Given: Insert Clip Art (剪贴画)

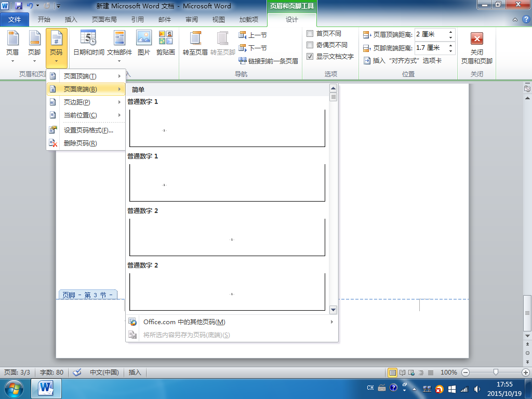Looking at the screenshot, I should pos(166,43).
